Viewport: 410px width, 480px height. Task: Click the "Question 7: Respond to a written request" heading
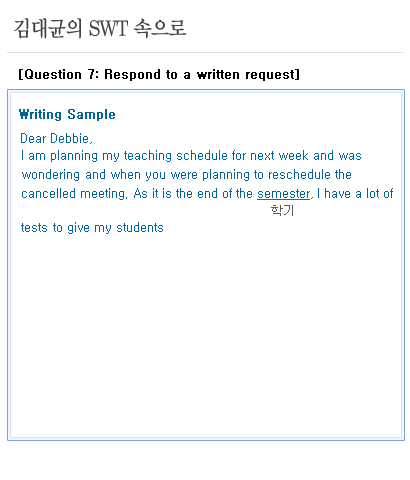tap(159, 74)
